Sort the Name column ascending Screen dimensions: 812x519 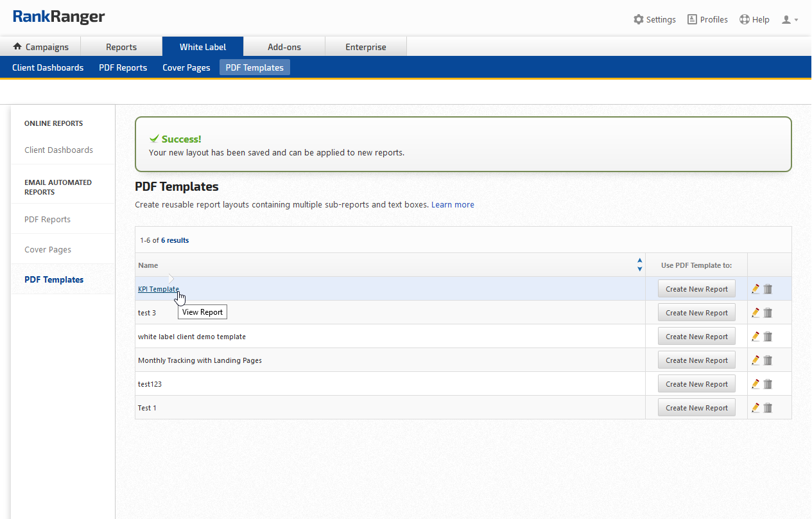[x=639, y=261]
